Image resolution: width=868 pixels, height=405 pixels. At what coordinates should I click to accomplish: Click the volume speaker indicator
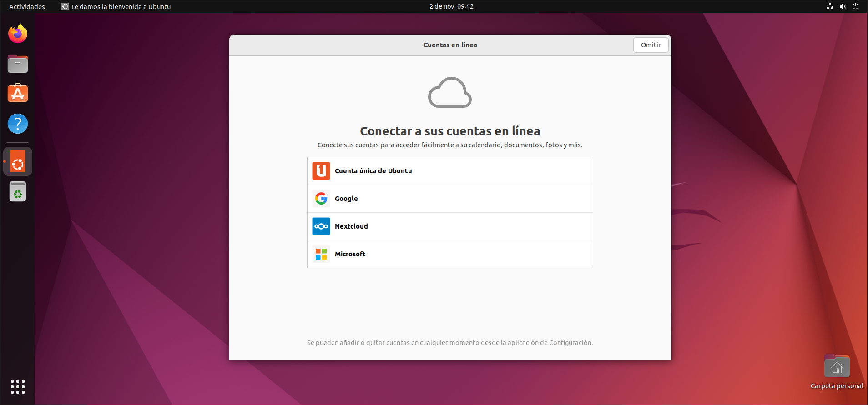click(843, 6)
